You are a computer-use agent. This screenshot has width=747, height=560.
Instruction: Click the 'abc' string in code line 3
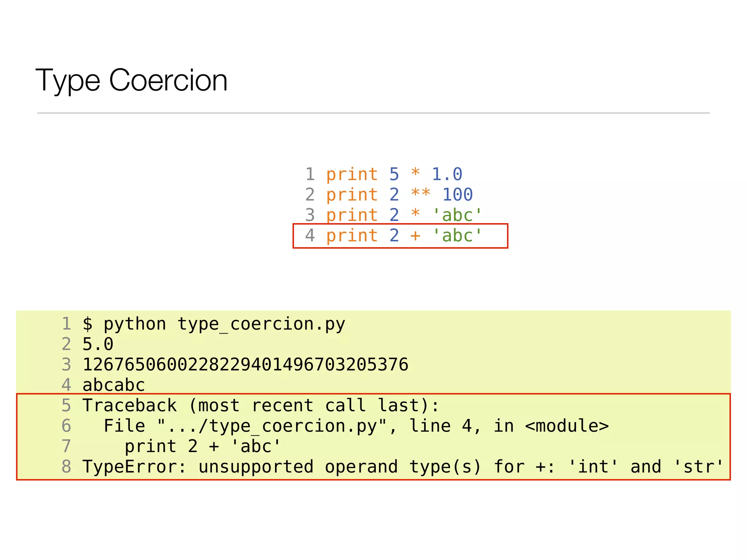(457, 215)
